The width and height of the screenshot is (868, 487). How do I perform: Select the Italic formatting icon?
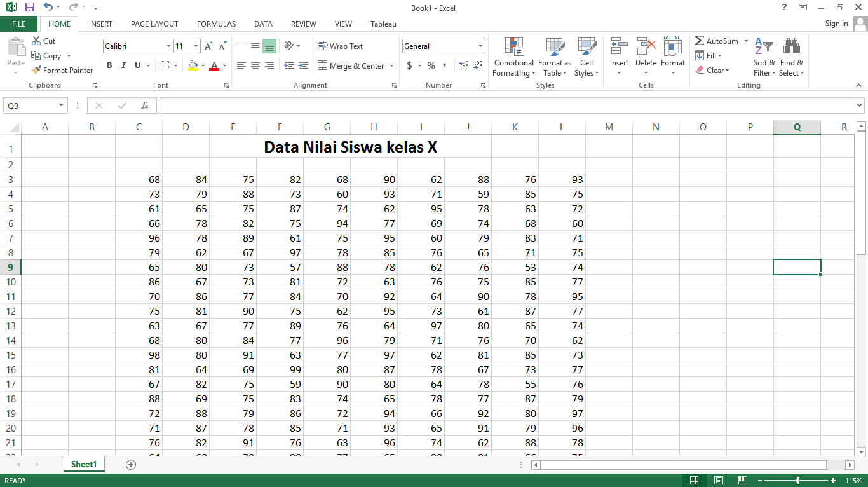point(122,65)
